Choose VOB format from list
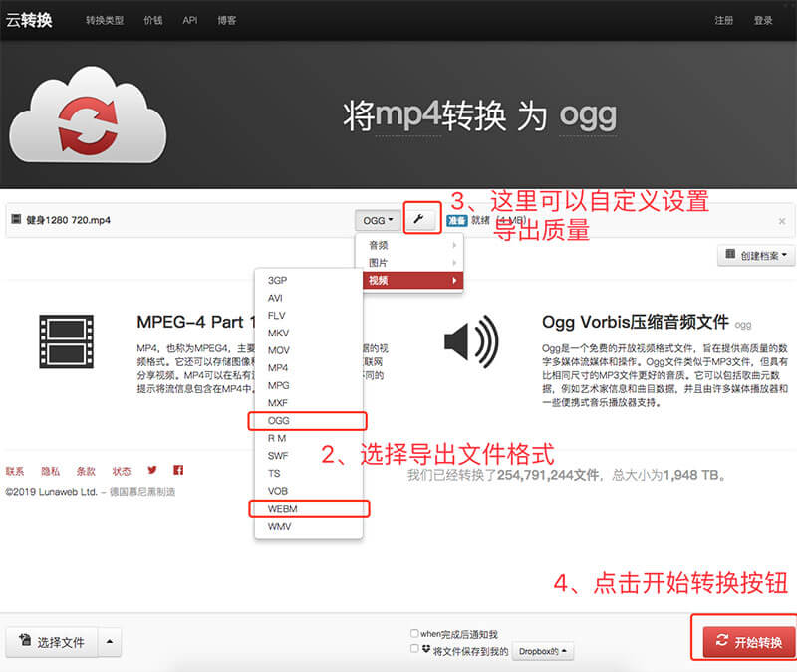Image resolution: width=797 pixels, height=672 pixels. click(x=309, y=491)
